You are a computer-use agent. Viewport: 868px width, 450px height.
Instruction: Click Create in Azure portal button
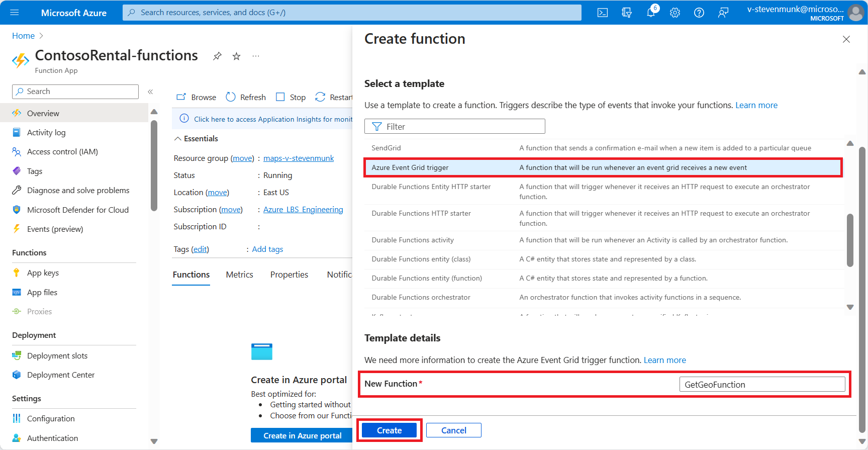(x=302, y=435)
